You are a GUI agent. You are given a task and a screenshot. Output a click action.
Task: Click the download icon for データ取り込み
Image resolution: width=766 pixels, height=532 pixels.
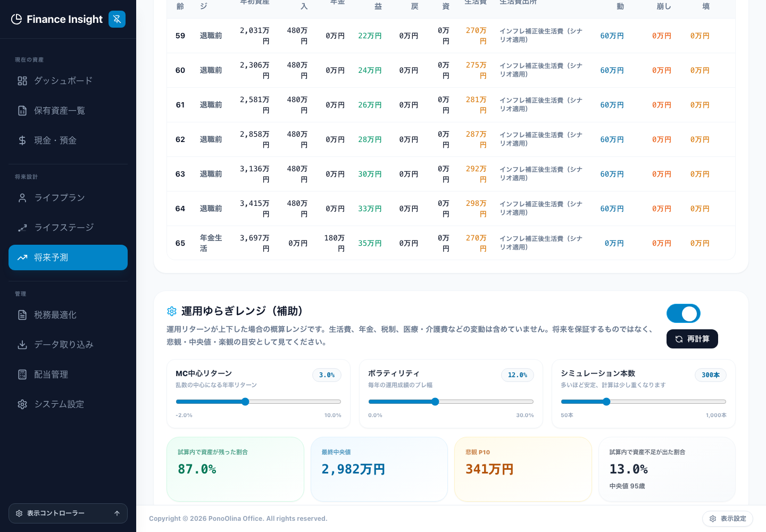click(x=22, y=345)
